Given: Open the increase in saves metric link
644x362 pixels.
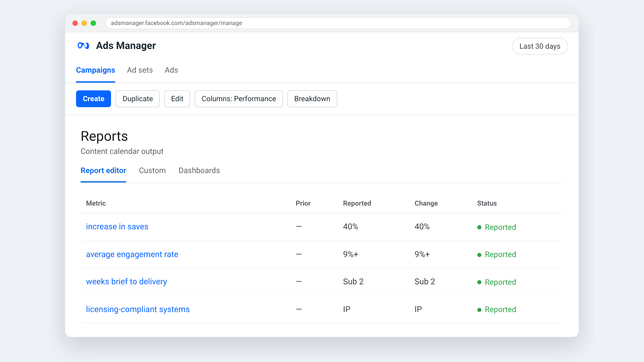Looking at the screenshot, I should [x=117, y=227].
